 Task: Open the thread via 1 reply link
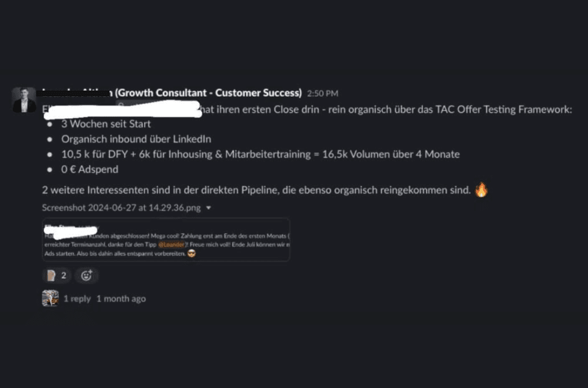(x=77, y=299)
